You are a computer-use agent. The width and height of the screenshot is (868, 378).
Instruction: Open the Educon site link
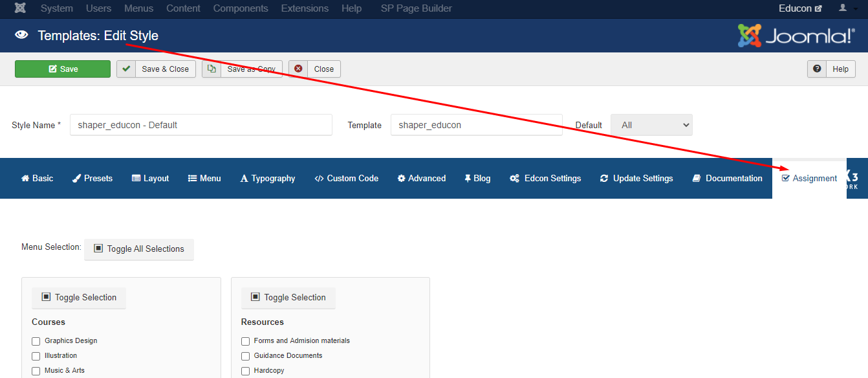point(800,8)
